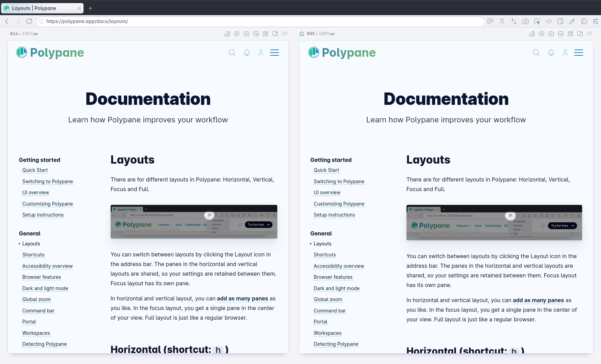This screenshot has height=364, width=601.
Task: Follow 'add as many panes' link in left pane
Action: point(242,298)
